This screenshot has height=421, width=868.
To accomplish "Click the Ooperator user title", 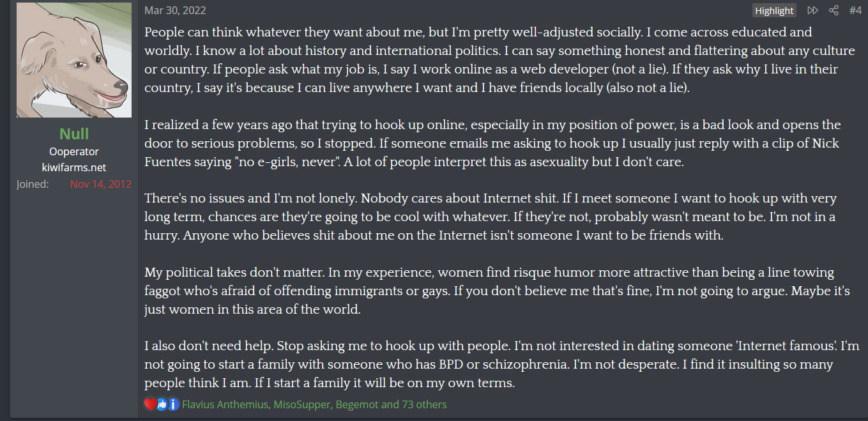I will tap(73, 151).
